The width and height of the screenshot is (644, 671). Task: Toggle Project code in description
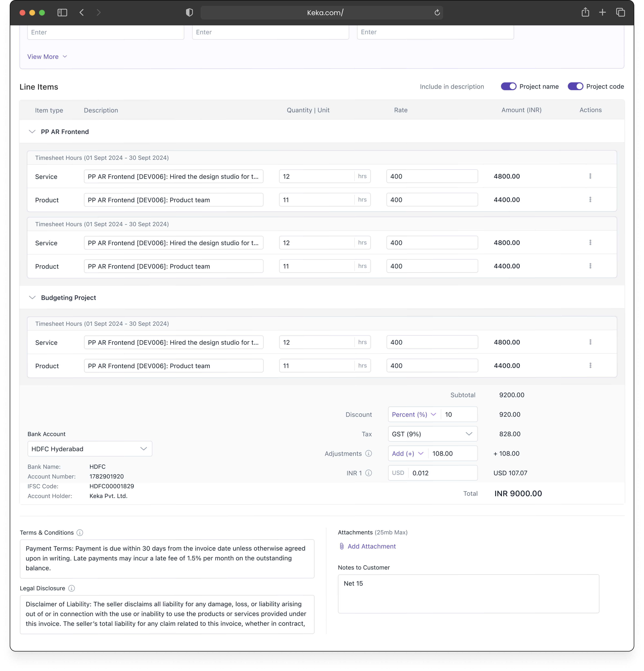click(x=575, y=86)
